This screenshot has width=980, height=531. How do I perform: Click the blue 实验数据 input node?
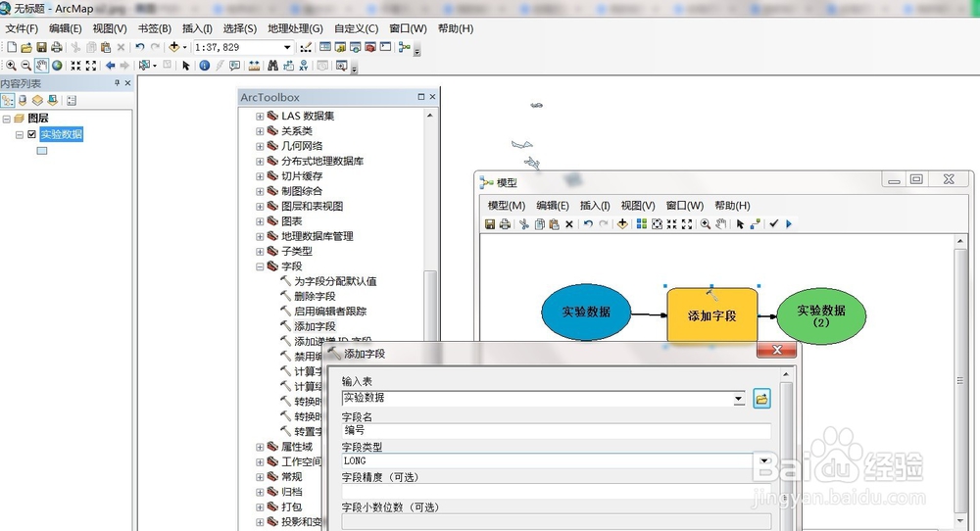586,312
